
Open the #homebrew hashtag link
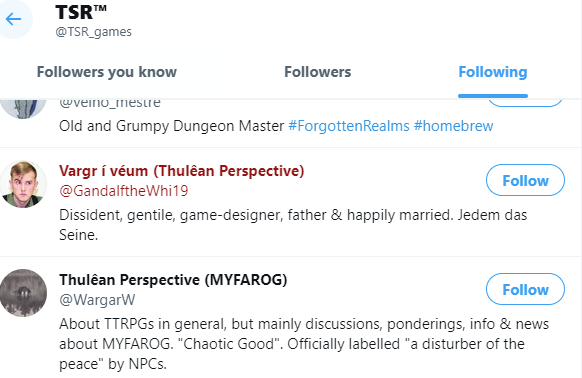pyautogui.click(x=453, y=126)
